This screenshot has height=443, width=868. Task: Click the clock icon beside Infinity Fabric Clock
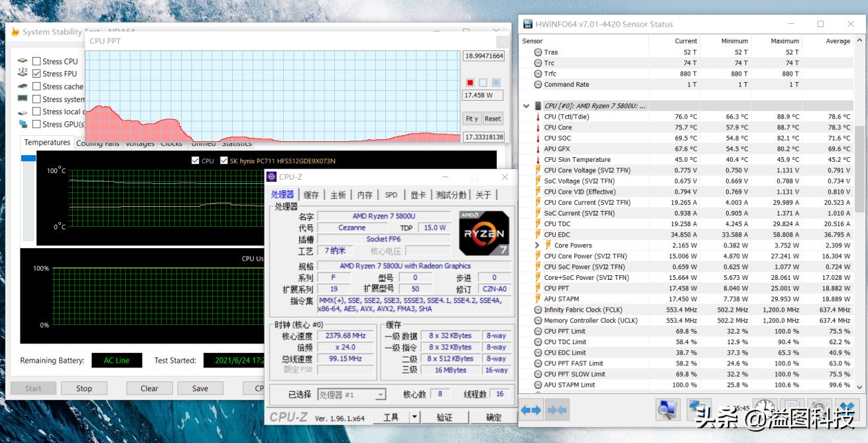point(538,310)
